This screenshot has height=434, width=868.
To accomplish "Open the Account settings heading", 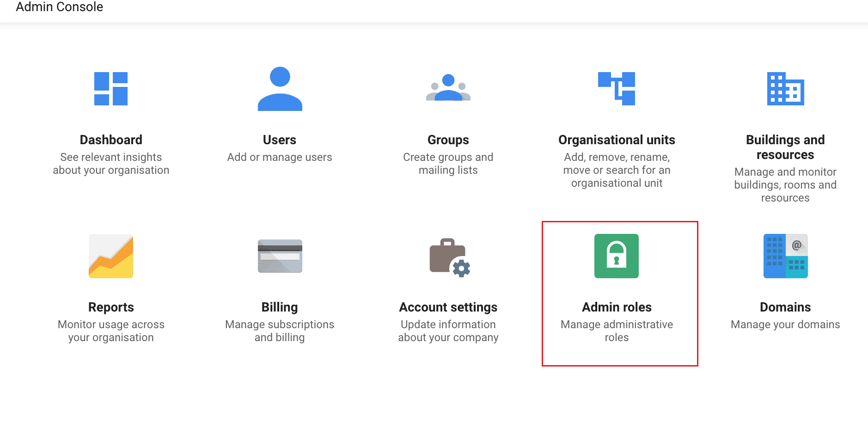I will pos(448,307).
